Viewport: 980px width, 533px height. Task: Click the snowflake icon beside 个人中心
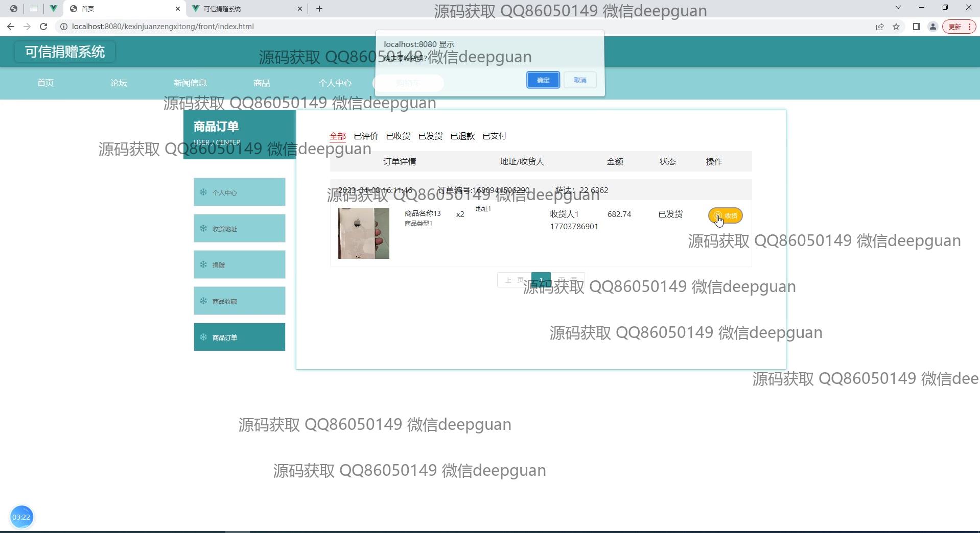(203, 192)
